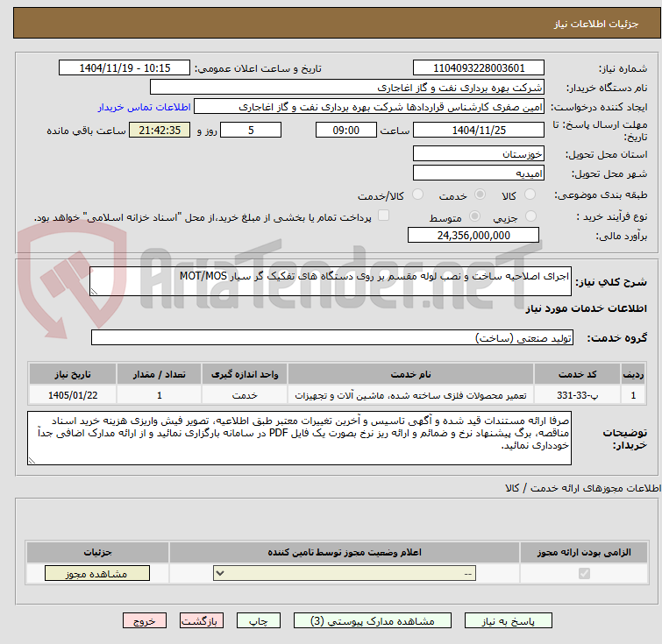Image resolution: width=662 pixels, height=644 pixels.
Task: Select the جزیی purchase type radio
Action: (530, 216)
